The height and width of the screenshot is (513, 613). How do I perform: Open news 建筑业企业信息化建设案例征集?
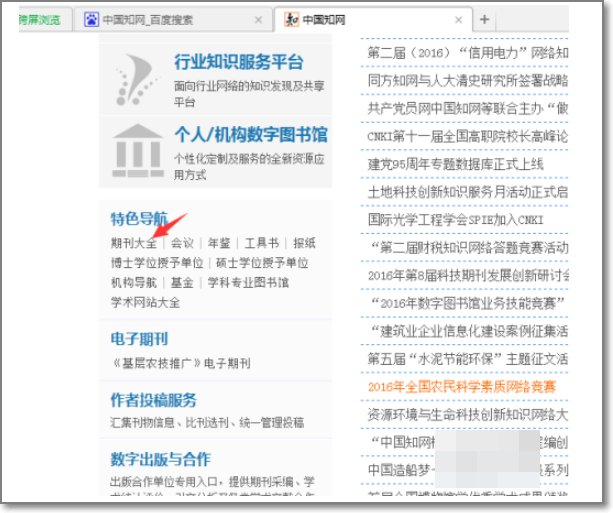coord(469,331)
